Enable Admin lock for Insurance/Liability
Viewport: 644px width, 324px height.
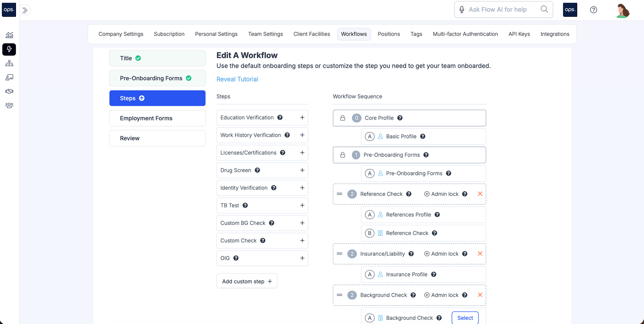pyautogui.click(x=441, y=254)
